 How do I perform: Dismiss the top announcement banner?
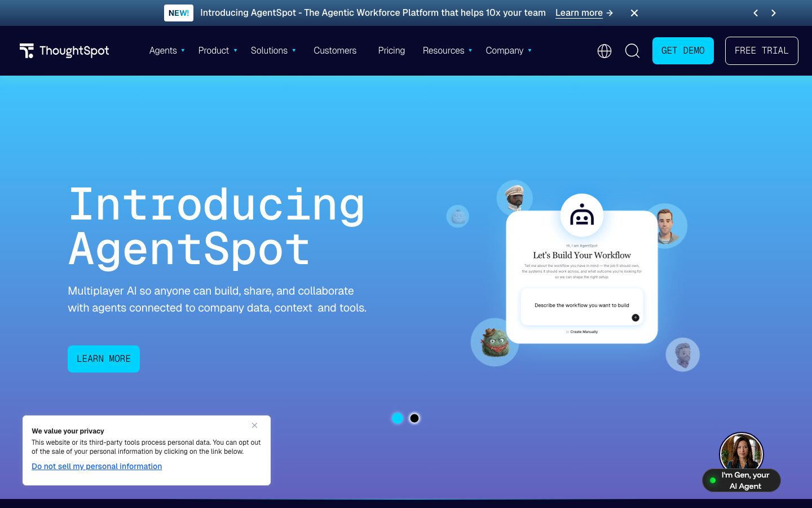pos(634,13)
